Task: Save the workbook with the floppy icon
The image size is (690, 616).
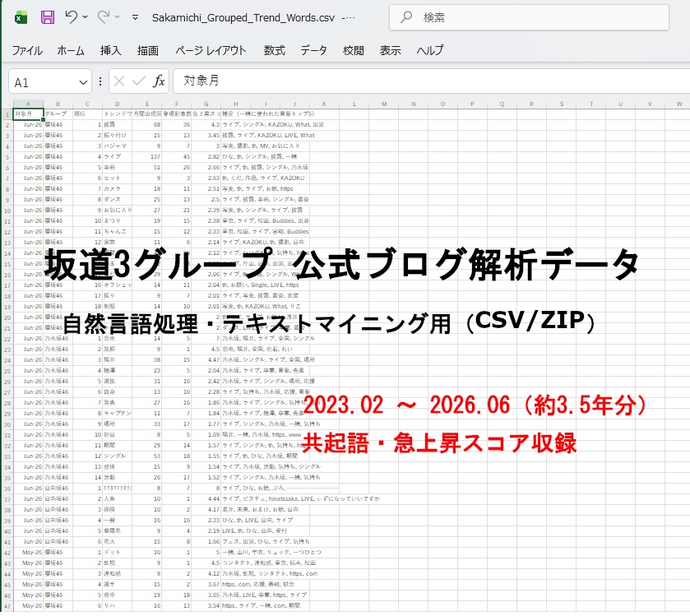Action: click(48, 17)
